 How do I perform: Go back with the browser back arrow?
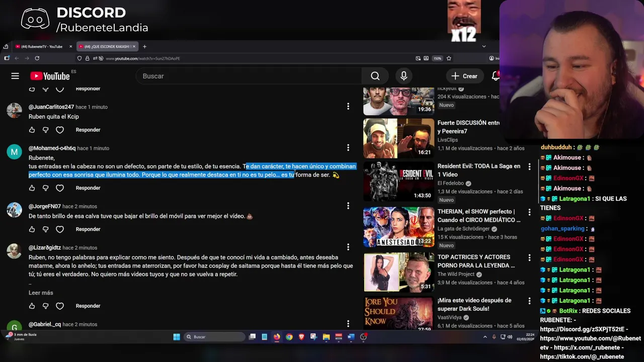tap(16, 58)
